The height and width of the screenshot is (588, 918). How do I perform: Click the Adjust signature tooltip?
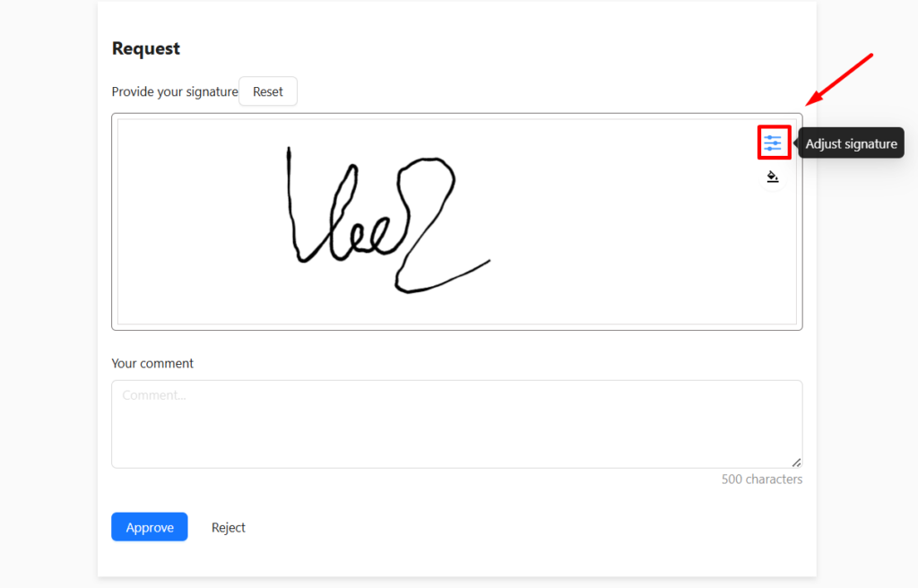tap(852, 143)
